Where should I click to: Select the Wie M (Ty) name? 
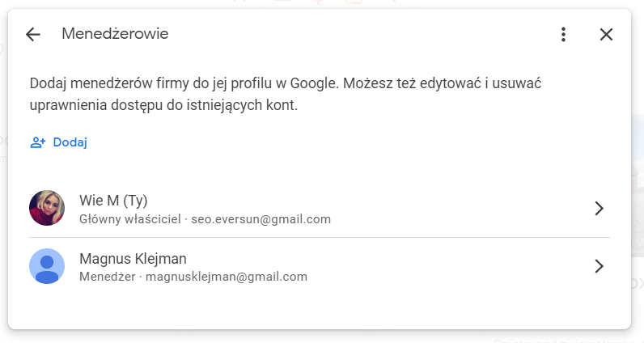pos(113,201)
